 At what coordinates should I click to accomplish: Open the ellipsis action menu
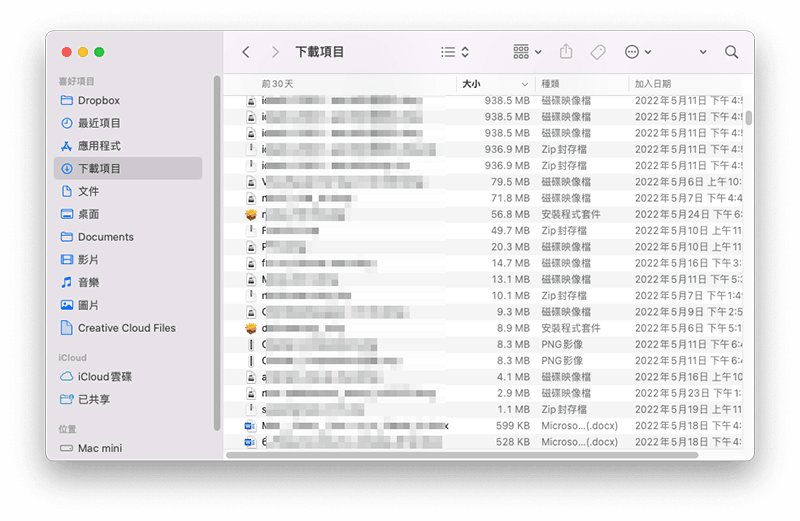pos(638,52)
